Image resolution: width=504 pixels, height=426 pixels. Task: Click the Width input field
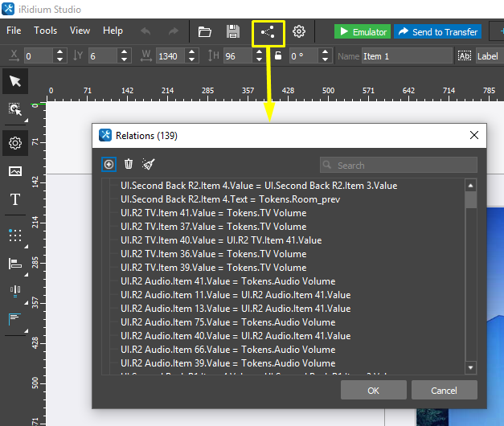(x=170, y=56)
